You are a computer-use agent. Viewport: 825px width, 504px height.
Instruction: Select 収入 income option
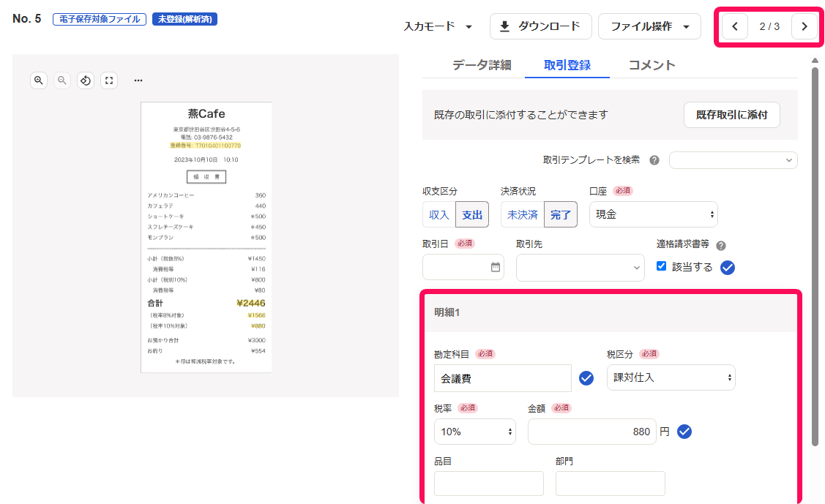pyautogui.click(x=438, y=214)
